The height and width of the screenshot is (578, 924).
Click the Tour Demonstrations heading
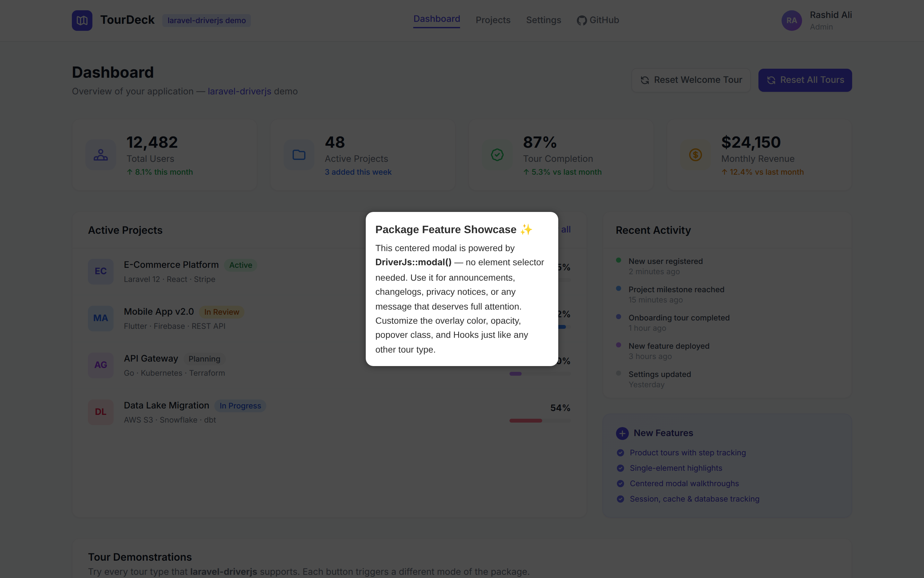140,557
